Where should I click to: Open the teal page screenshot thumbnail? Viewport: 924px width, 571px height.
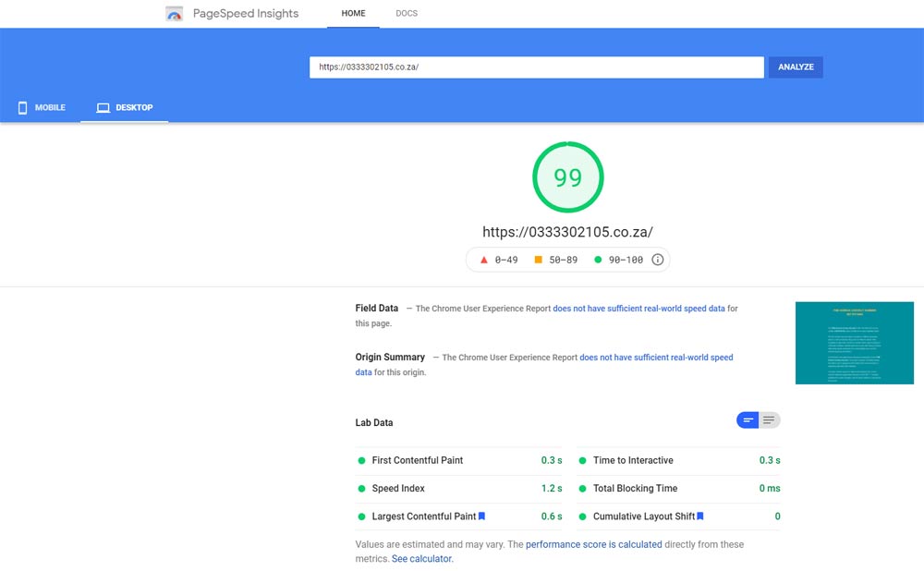(x=855, y=343)
